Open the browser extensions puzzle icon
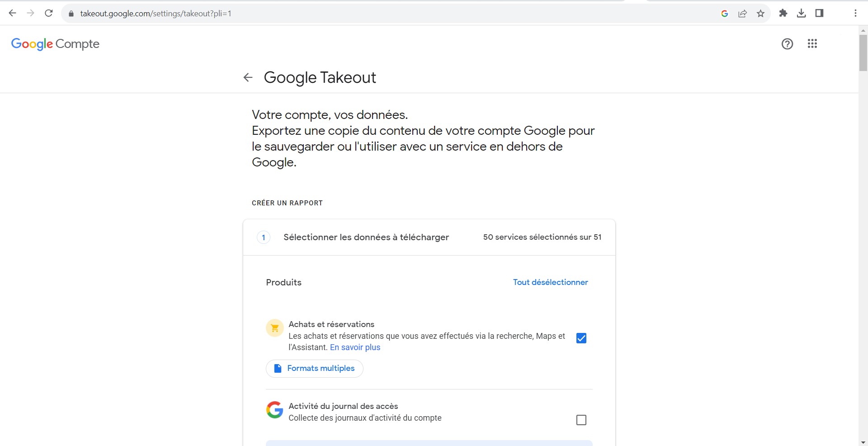Image resolution: width=868 pixels, height=446 pixels. point(783,14)
